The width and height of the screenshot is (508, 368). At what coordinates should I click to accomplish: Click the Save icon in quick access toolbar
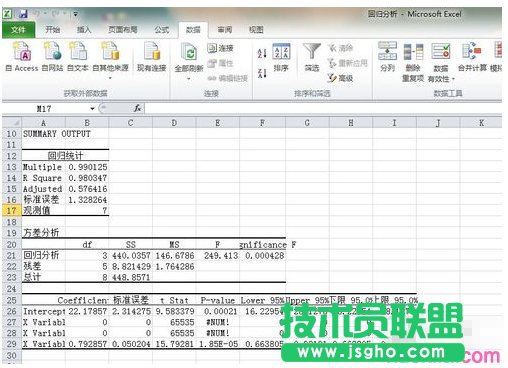coord(23,14)
